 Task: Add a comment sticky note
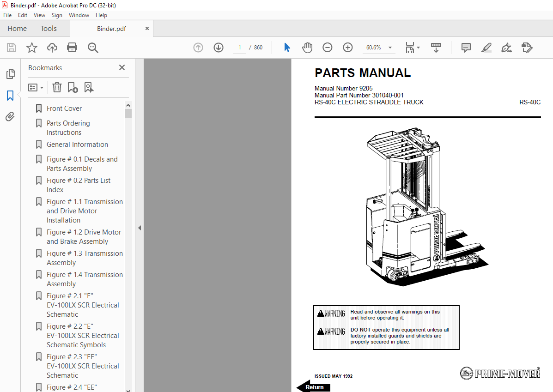pos(466,47)
